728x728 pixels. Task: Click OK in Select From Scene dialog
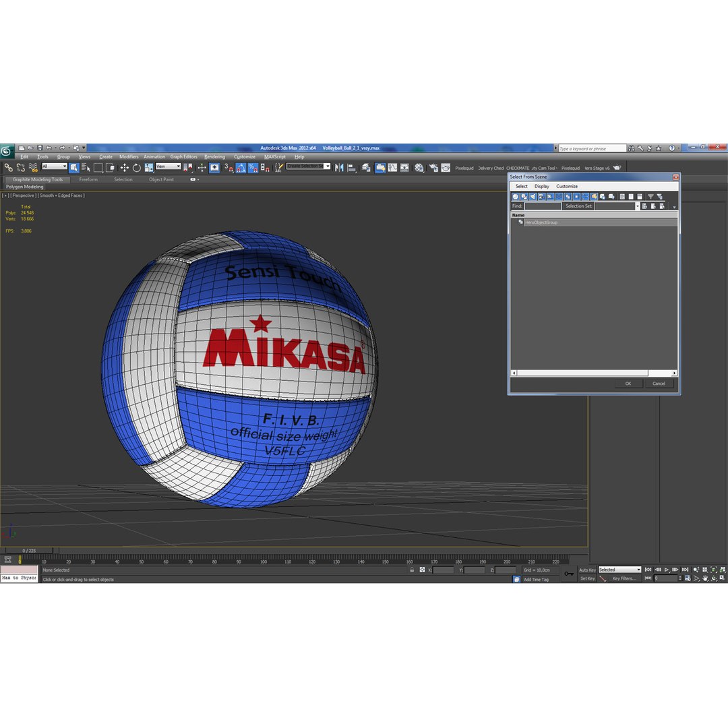[628, 384]
